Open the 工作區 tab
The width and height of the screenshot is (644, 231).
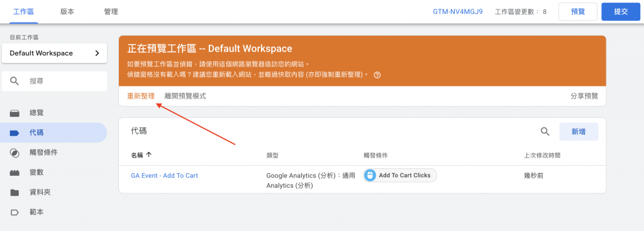[x=24, y=12]
